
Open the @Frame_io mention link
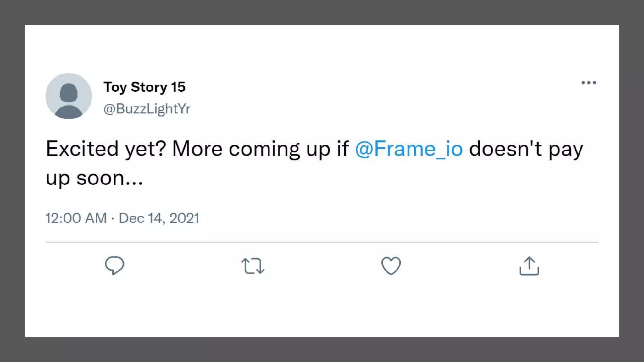tap(409, 149)
